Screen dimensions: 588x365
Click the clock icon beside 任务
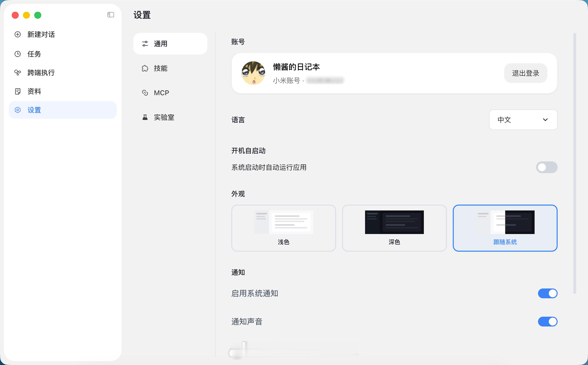tap(18, 54)
